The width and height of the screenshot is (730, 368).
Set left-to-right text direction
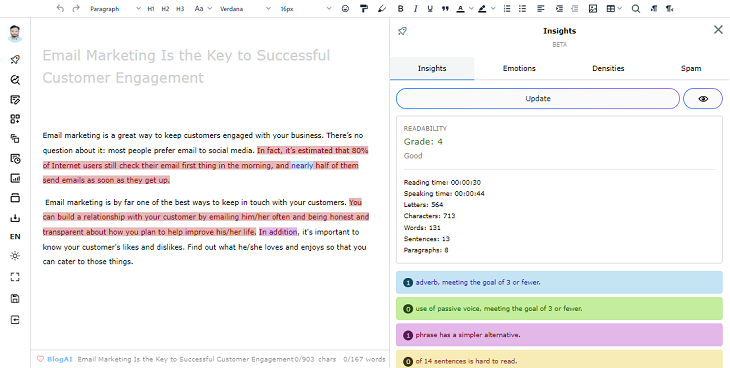(x=654, y=8)
